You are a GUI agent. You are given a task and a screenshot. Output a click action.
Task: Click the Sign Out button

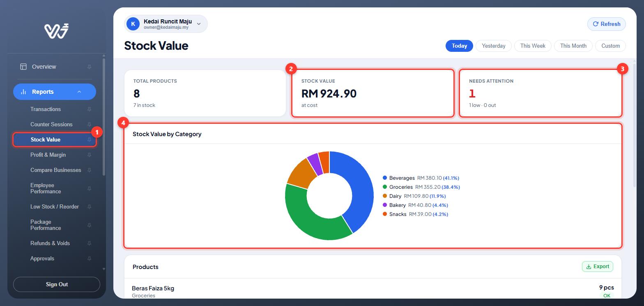point(57,284)
